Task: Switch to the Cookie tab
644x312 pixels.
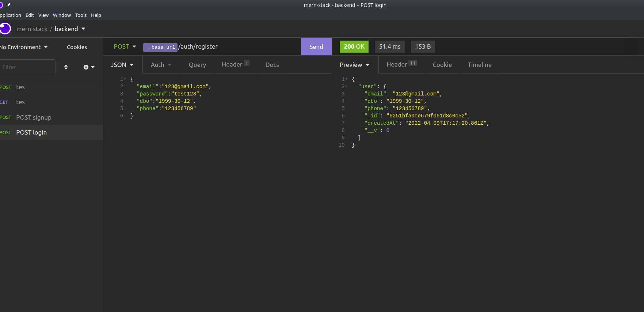Action: (442, 65)
